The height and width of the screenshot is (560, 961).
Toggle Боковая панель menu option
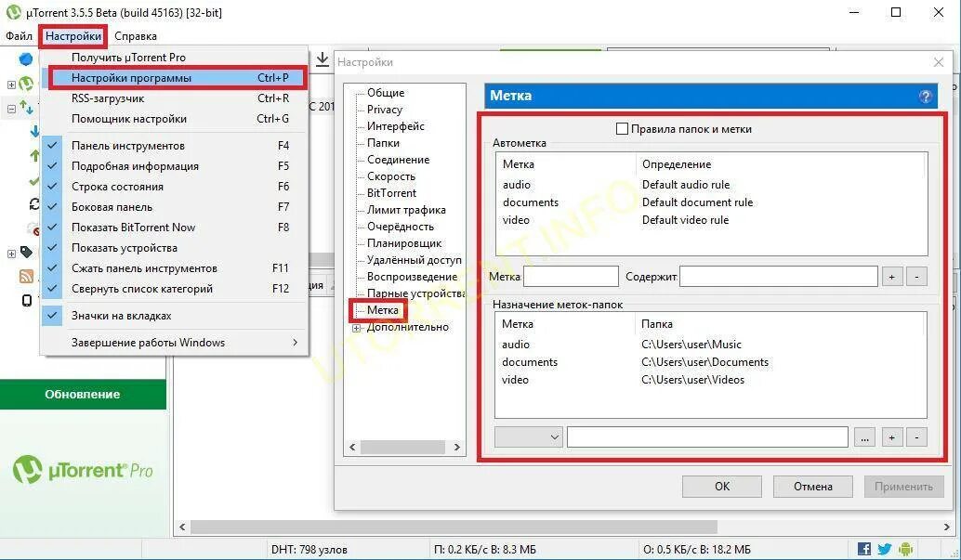[x=176, y=207]
